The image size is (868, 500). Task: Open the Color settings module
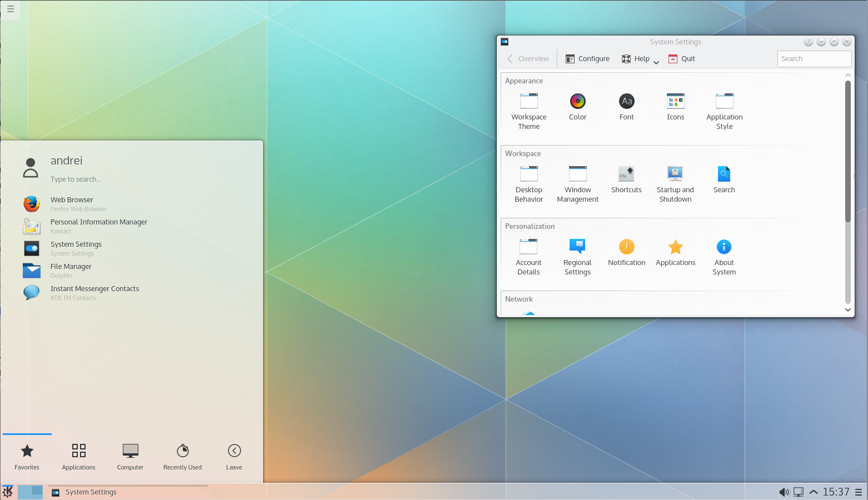click(578, 107)
